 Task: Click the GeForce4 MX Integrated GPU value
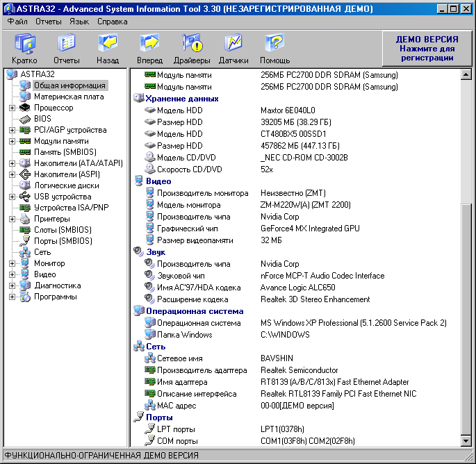pyautogui.click(x=310, y=229)
